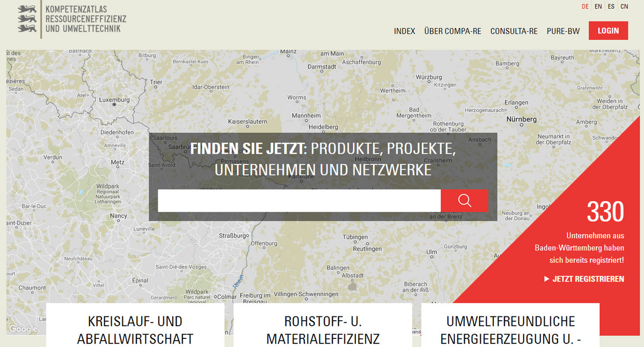
Task: Click Verdun label on the map
Action: click(53, 157)
